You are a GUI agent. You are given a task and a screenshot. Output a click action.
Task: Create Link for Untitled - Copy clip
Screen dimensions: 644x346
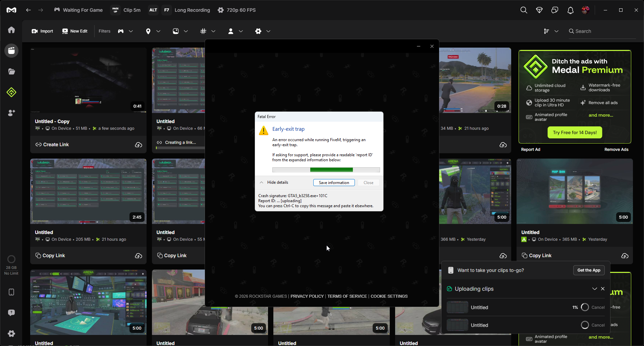(x=52, y=145)
